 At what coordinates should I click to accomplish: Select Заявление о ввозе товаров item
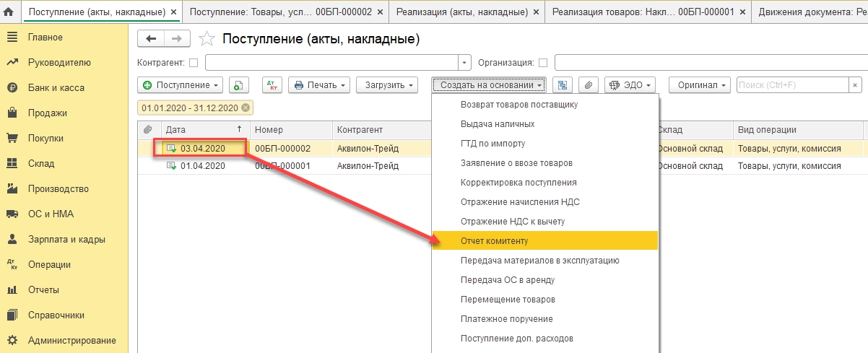point(544,163)
